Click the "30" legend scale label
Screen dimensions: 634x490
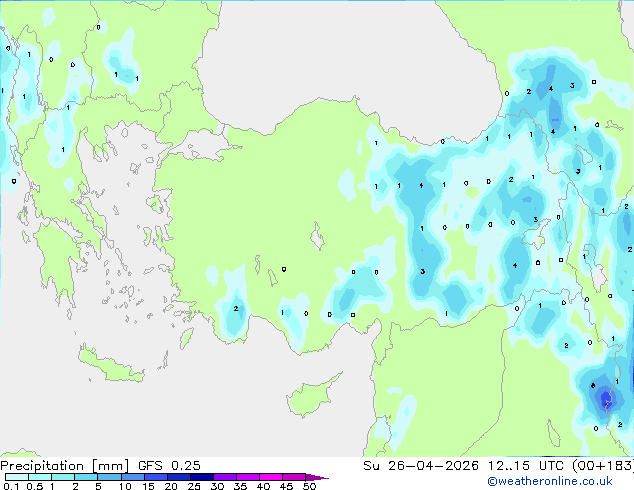coord(217,486)
